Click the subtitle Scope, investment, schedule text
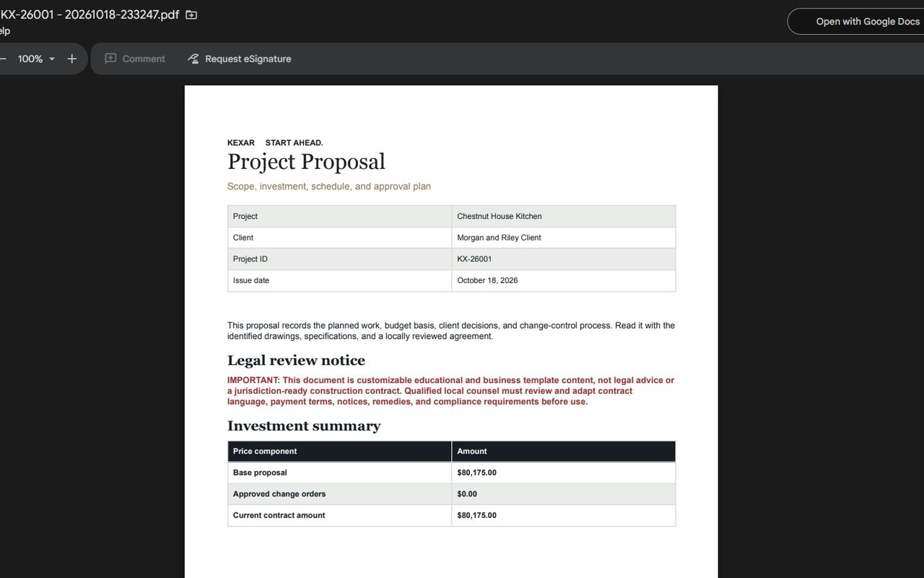The height and width of the screenshot is (578, 924). [x=329, y=186]
